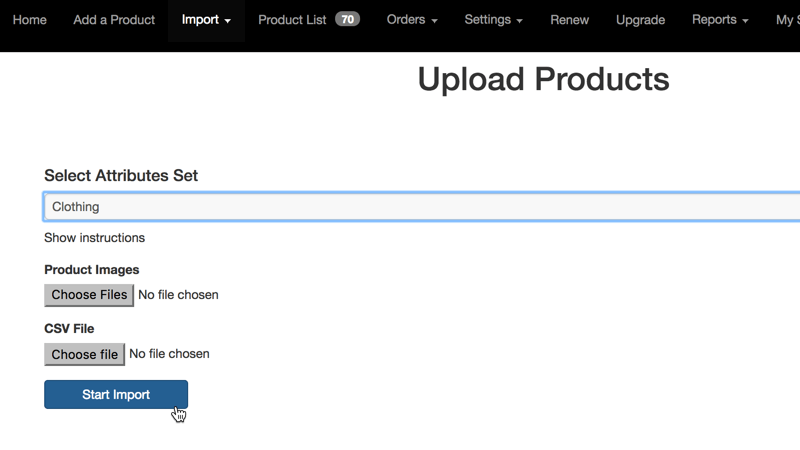The width and height of the screenshot is (800, 450).
Task: Open the Select Attributes Set combo box
Action: [x=420, y=207]
